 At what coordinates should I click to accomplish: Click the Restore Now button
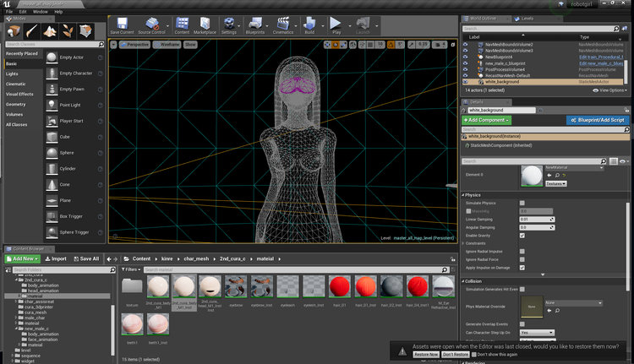[x=426, y=355]
